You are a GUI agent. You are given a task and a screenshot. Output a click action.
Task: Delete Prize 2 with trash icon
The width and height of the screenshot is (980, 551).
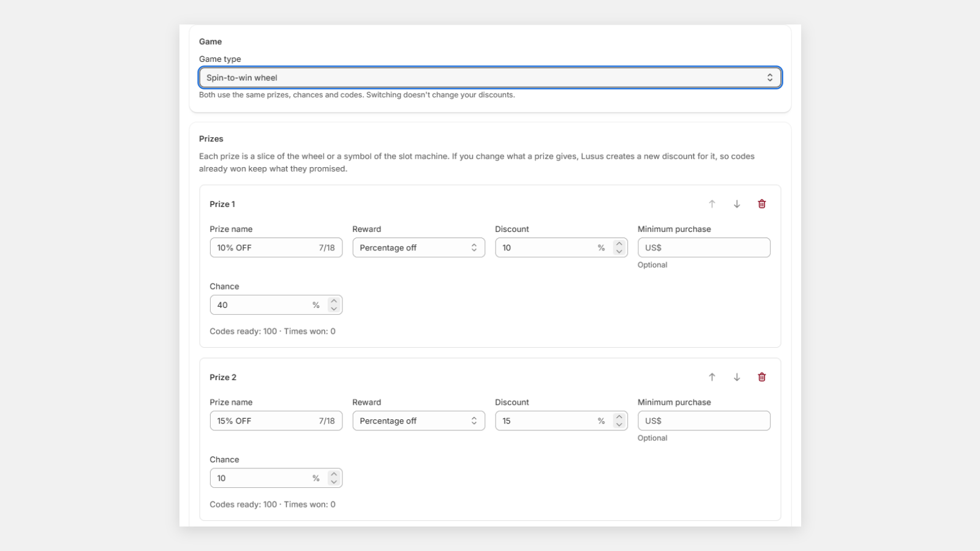[x=762, y=377]
